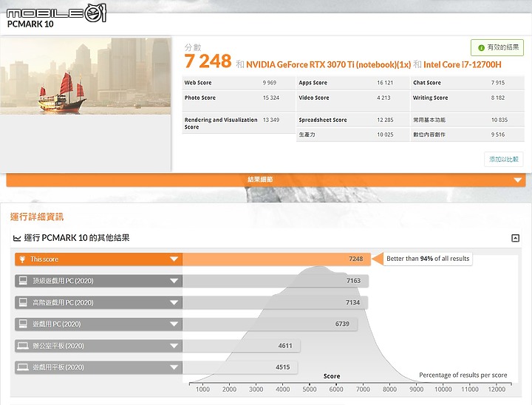The height and width of the screenshot is (405, 532).
Task: Click laptop icon of 4515 score row
Action: point(23,367)
